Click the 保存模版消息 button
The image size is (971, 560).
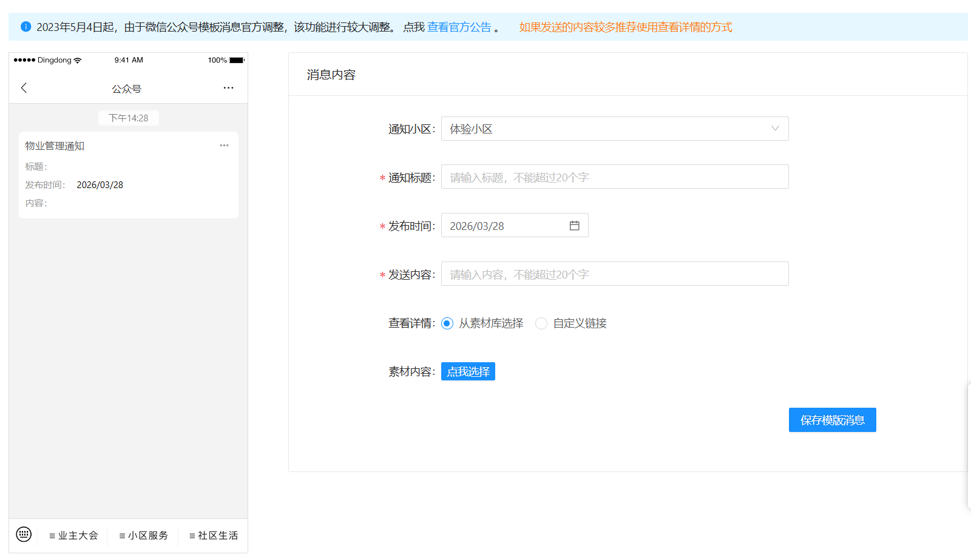pos(832,420)
